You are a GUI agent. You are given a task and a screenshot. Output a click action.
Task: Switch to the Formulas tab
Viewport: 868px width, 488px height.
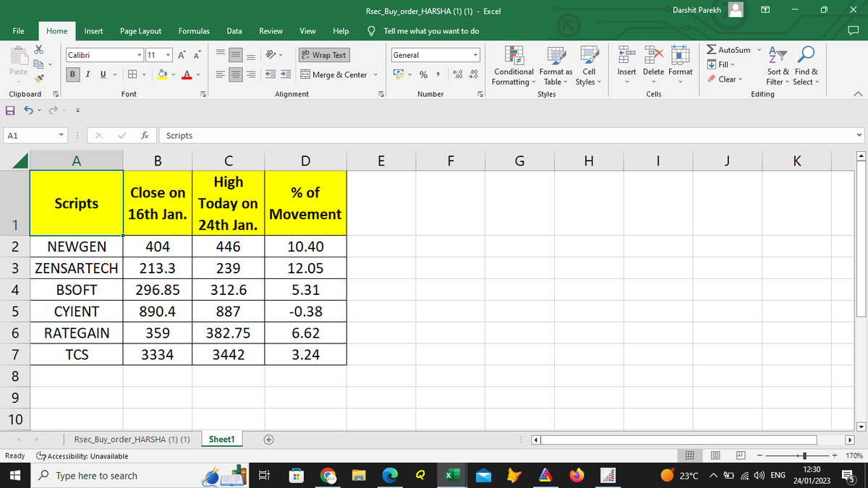coord(194,31)
